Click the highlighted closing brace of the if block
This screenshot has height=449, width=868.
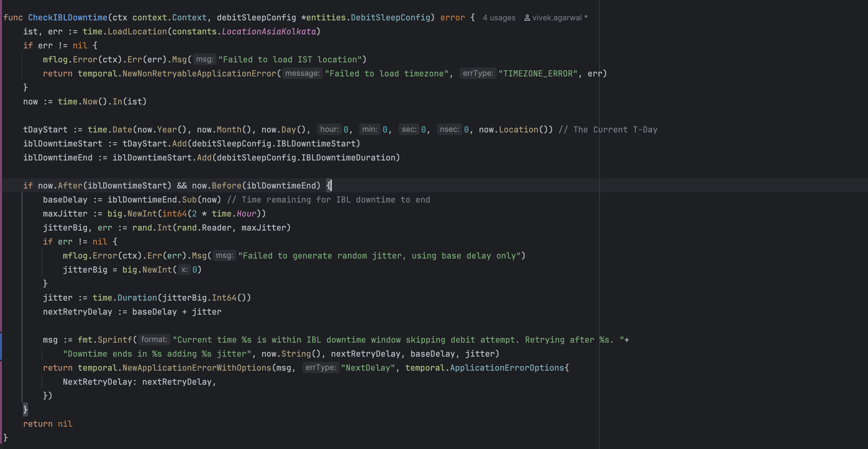[25, 410]
